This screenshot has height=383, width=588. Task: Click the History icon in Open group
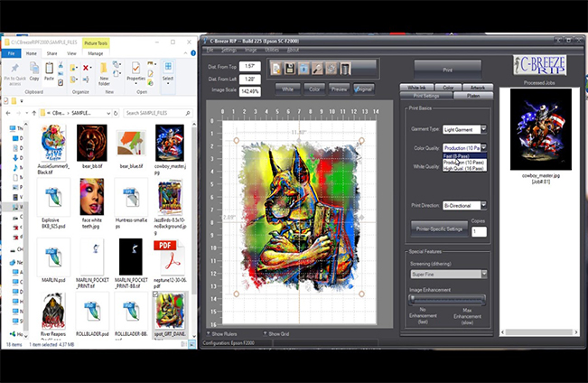click(x=151, y=82)
